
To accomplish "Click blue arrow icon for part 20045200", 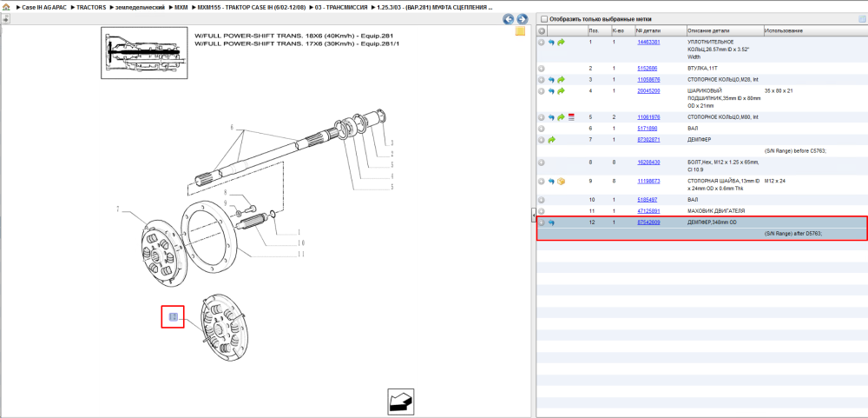I will click(x=551, y=91).
